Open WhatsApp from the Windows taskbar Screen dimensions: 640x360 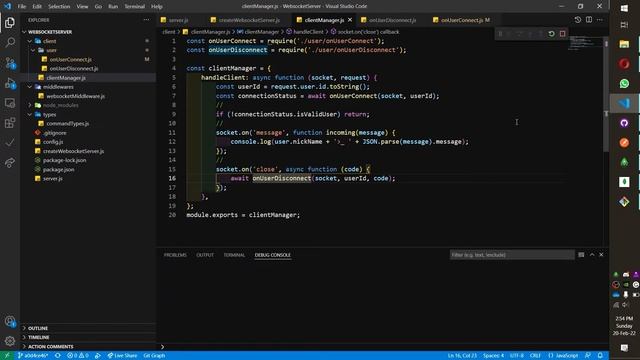coord(624,84)
